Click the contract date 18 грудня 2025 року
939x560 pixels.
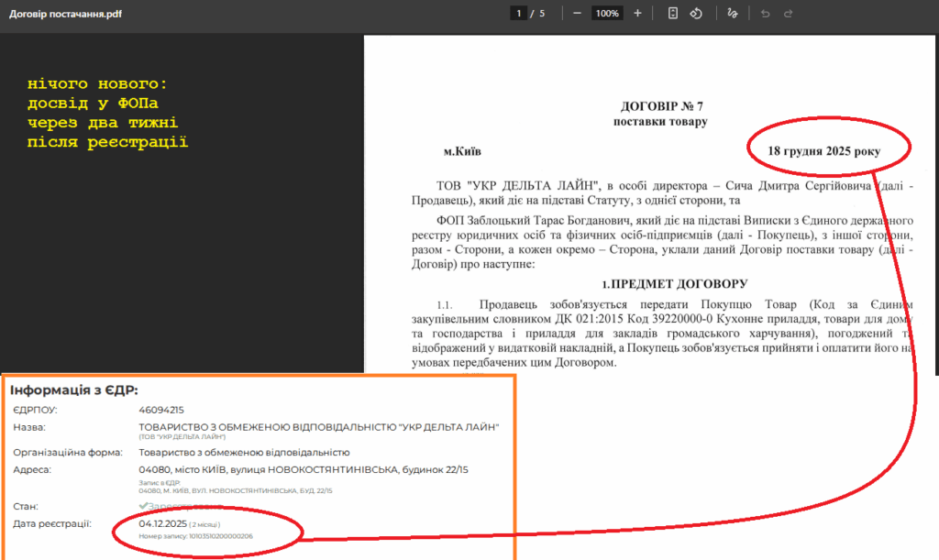823,151
